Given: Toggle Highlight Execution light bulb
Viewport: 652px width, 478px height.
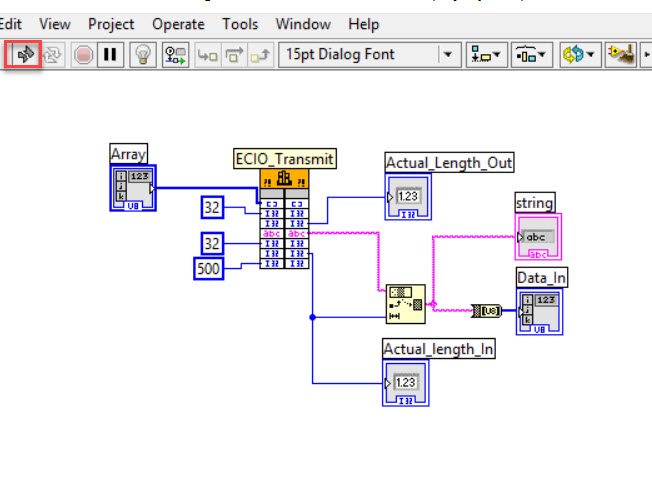Looking at the screenshot, I should point(143,54).
